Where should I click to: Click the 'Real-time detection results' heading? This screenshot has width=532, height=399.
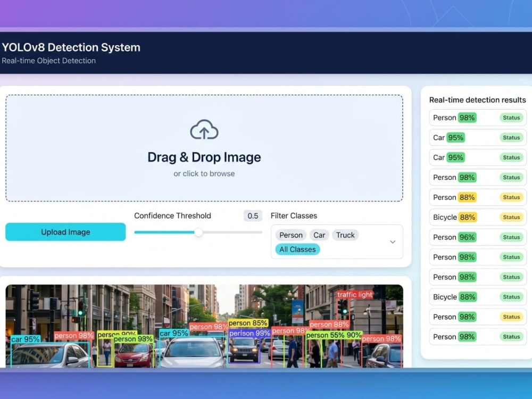pos(477,100)
